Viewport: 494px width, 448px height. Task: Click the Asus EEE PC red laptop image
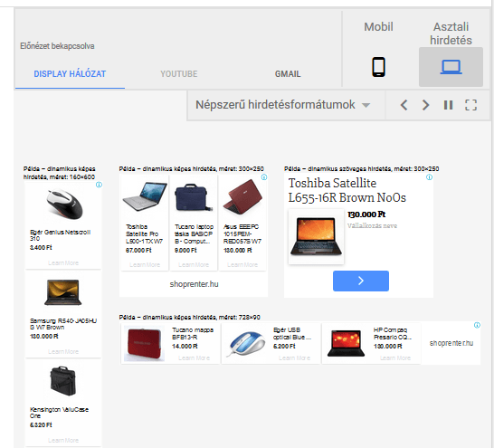point(242,197)
